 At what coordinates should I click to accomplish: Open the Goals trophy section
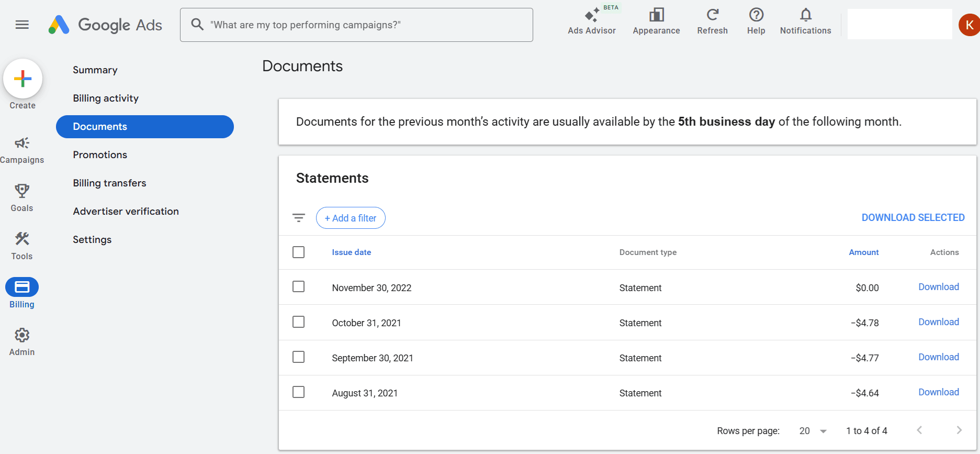(22, 198)
